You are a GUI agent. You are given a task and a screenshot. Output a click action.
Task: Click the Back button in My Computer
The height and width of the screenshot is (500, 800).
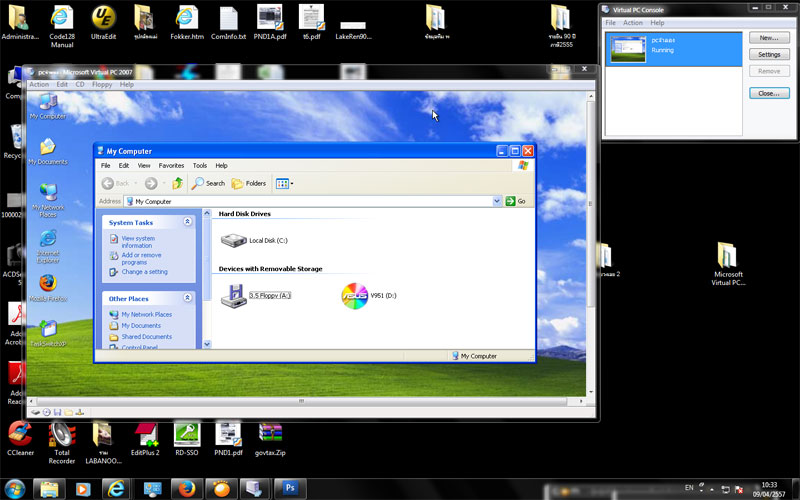pyautogui.click(x=115, y=183)
